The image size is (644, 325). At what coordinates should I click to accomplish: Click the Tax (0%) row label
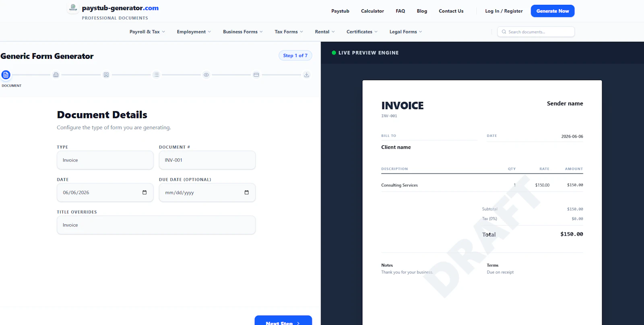coord(490,219)
